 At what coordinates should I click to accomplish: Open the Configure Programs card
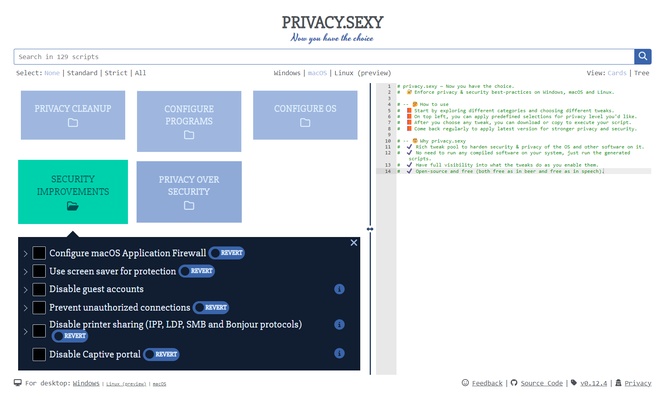pos(189,121)
